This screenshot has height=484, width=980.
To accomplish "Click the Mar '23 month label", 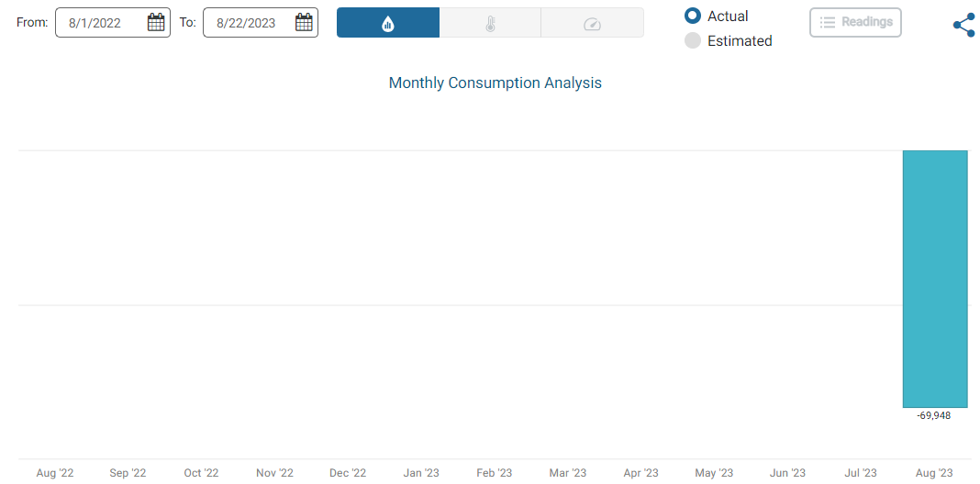I will [567, 473].
